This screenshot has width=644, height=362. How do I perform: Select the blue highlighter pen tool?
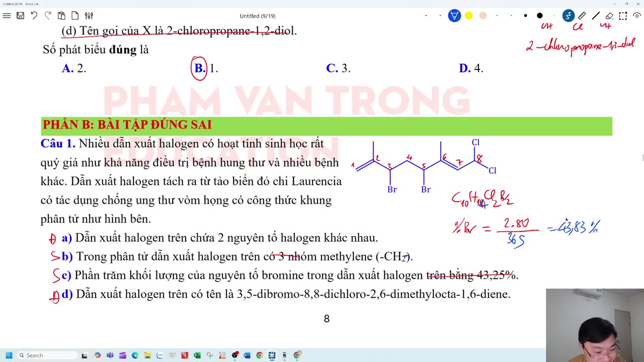tap(454, 16)
